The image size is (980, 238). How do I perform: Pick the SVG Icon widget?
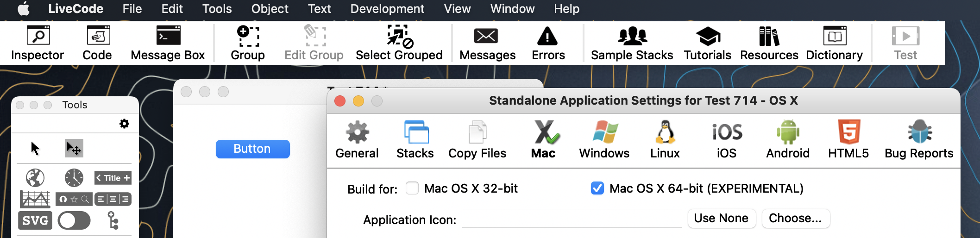tap(35, 220)
